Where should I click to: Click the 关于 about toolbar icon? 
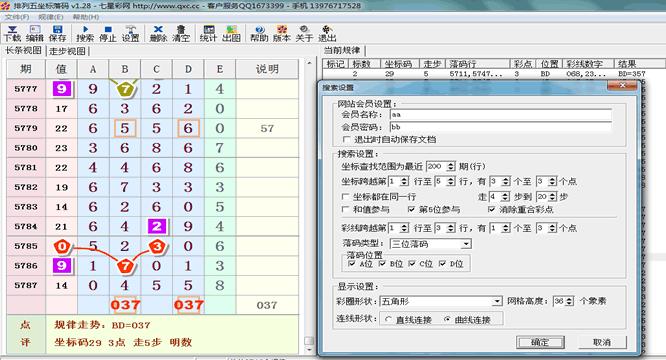tap(304, 34)
